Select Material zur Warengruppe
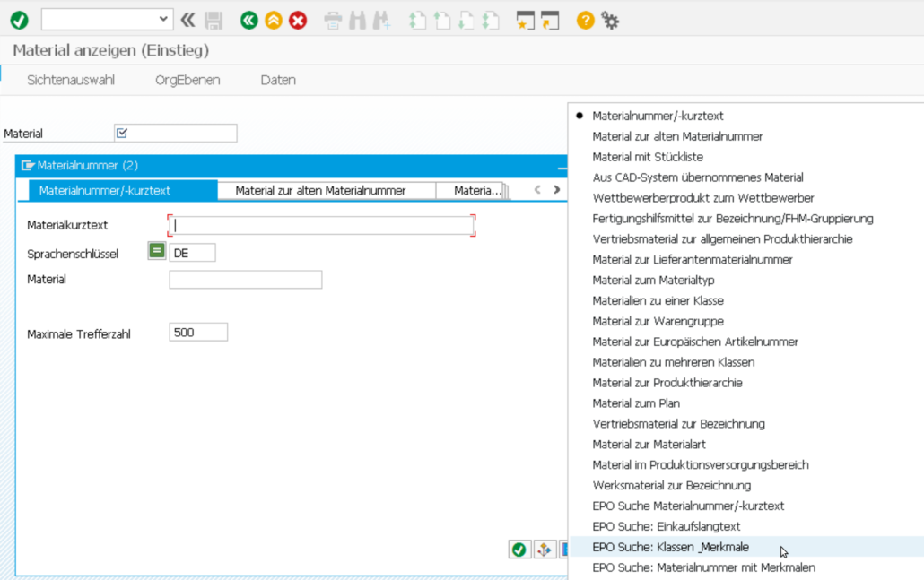Screen dimensions: 924x580 tap(658, 322)
